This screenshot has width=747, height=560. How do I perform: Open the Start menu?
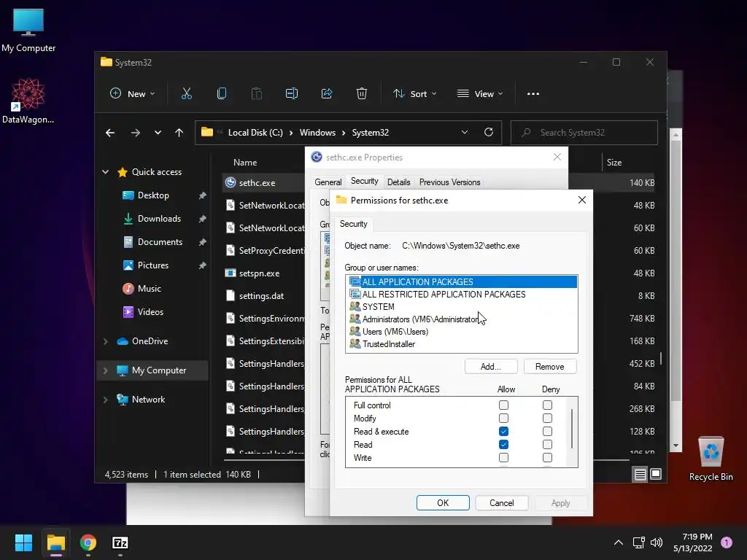[x=23, y=542]
